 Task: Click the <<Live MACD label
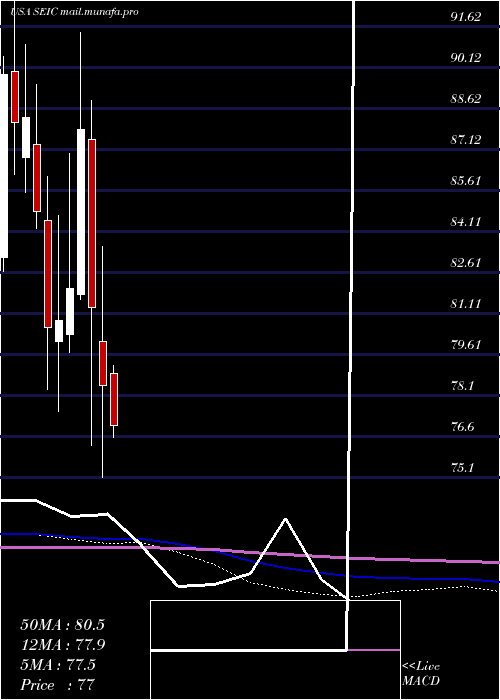[421, 674]
